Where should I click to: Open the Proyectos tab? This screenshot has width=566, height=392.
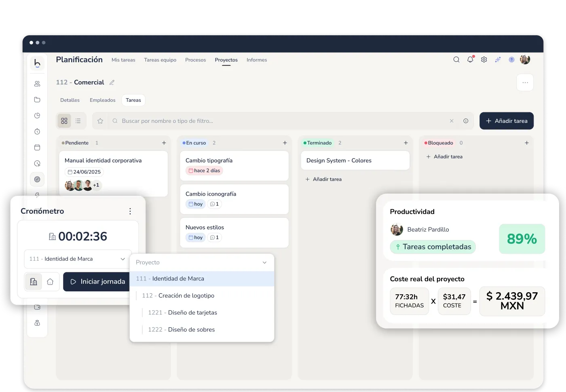pos(226,60)
